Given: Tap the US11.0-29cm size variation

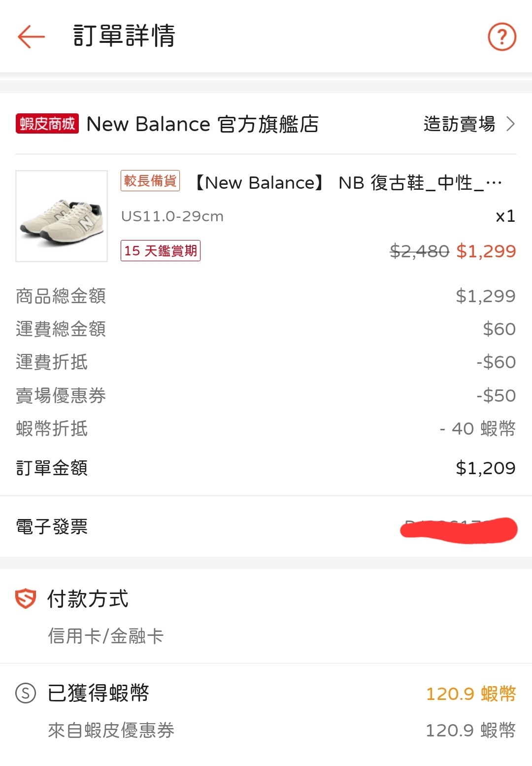Looking at the screenshot, I should [x=172, y=216].
